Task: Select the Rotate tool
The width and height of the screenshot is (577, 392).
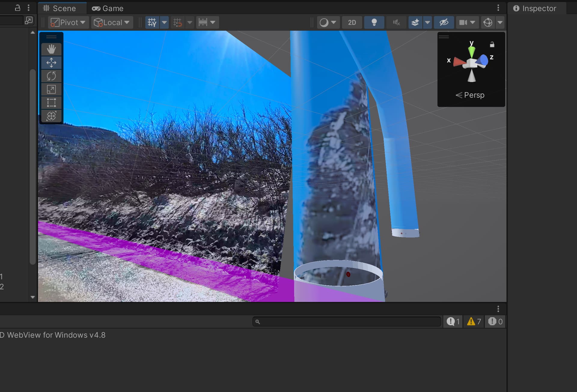Action: [x=51, y=76]
